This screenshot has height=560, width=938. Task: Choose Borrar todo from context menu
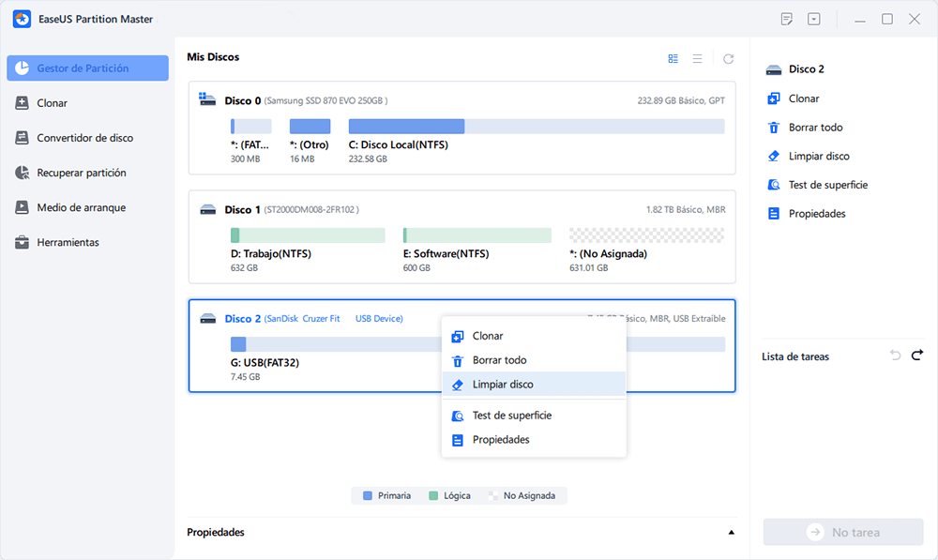click(534, 360)
